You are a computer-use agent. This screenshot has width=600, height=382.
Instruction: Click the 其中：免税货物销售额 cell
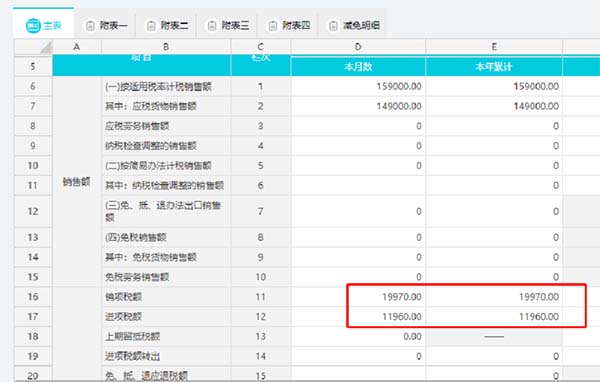click(166, 257)
